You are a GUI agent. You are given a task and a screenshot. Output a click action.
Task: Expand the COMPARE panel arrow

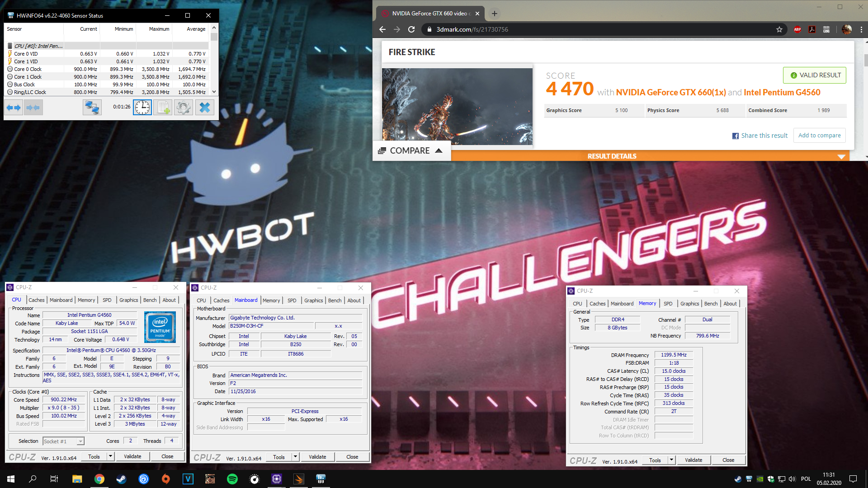tap(439, 150)
